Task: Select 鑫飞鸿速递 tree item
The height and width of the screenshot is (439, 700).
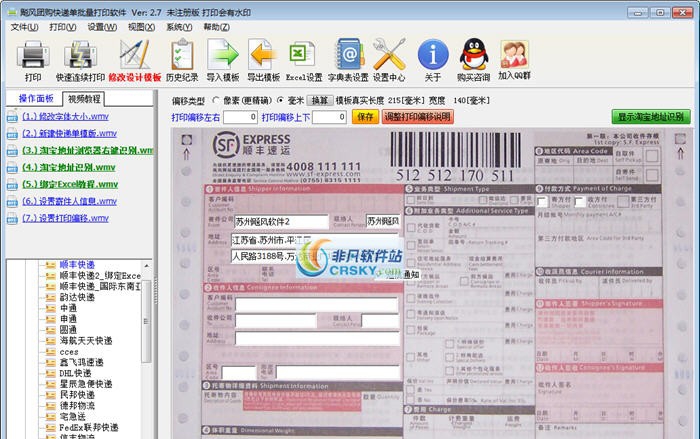Action: coord(81,362)
